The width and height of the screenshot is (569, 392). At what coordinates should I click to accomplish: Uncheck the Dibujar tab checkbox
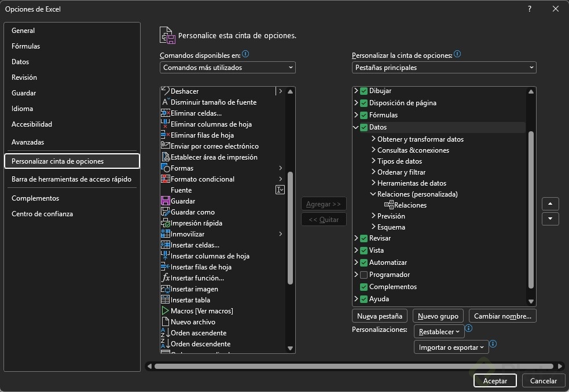tap(364, 91)
